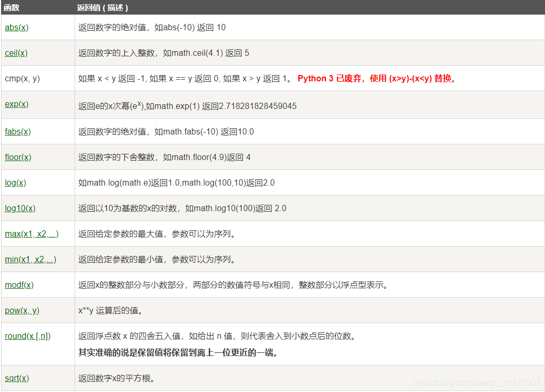Open the sqrt(x) function link

pyautogui.click(x=18, y=378)
